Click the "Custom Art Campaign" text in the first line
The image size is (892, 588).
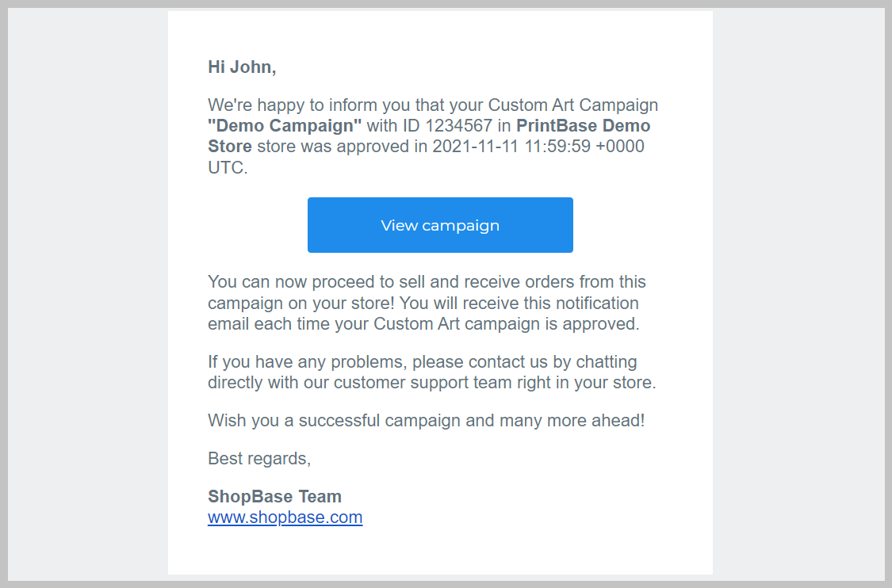pos(572,105)
